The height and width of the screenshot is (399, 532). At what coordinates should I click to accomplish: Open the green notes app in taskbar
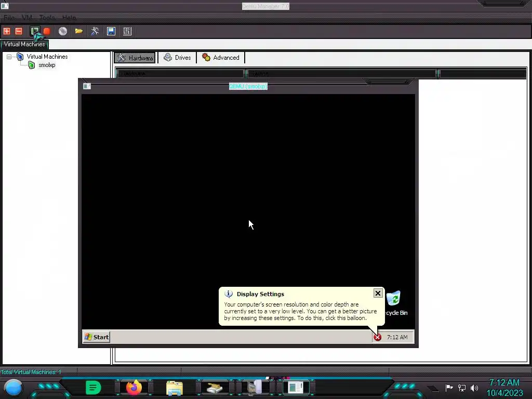tap(94, 388)
